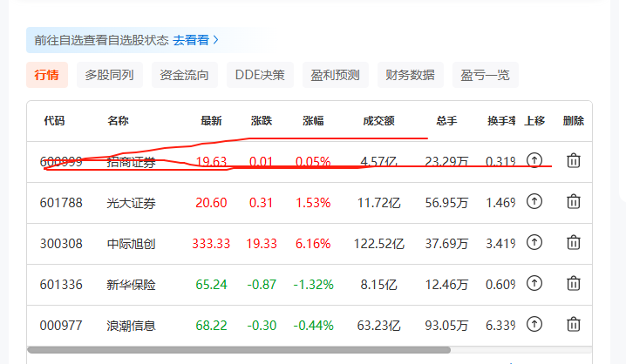This screenshot has width=626, height=364.
Task: Click volume value 56.95万
Action: tap(446, 203)
